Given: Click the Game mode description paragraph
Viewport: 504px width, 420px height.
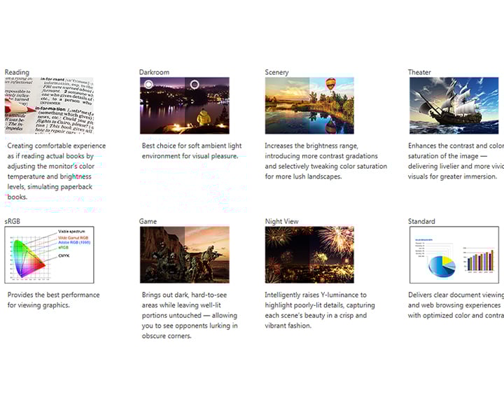Looking at the screenshot, I should 189,315.
